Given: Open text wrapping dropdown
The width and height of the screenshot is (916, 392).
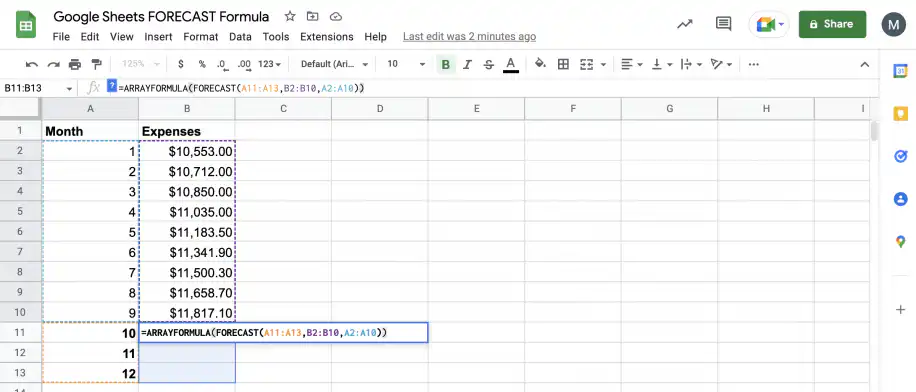Looking at the screenshot, I should [x=692, y=64].
